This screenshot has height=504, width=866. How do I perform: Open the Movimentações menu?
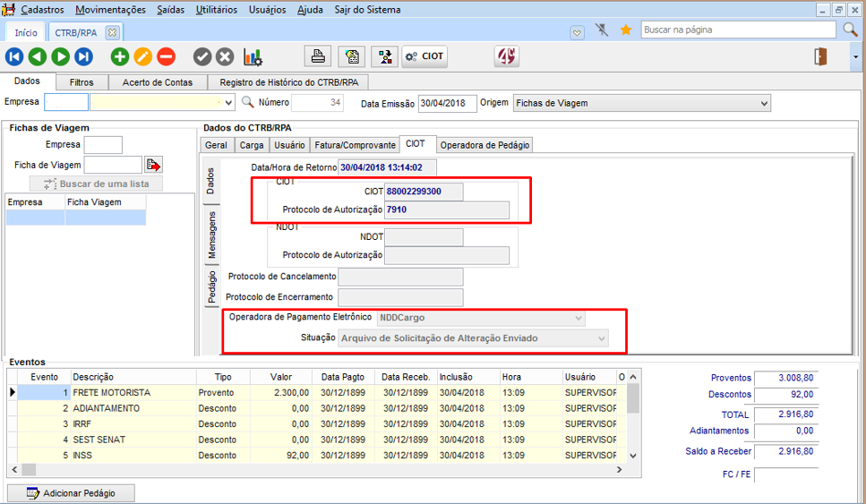point(110,10)
